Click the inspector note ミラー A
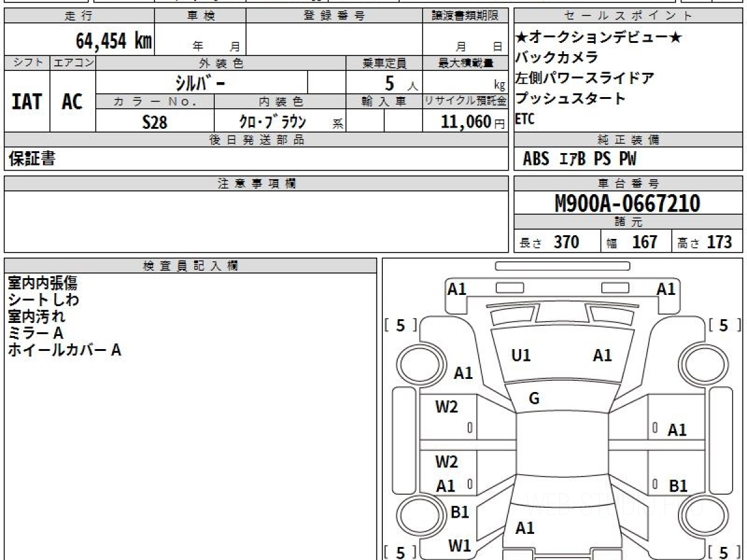Screen dimensions: 747x560 pos(35,334)
